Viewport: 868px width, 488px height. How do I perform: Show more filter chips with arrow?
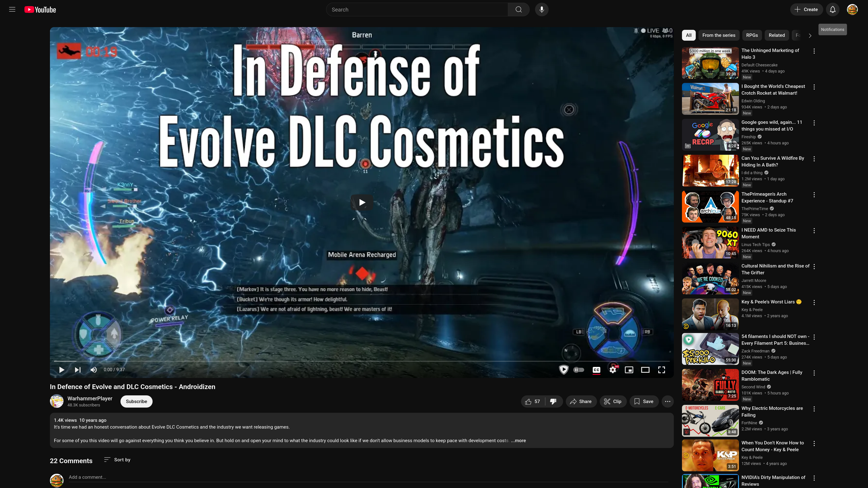click(810, 35)
